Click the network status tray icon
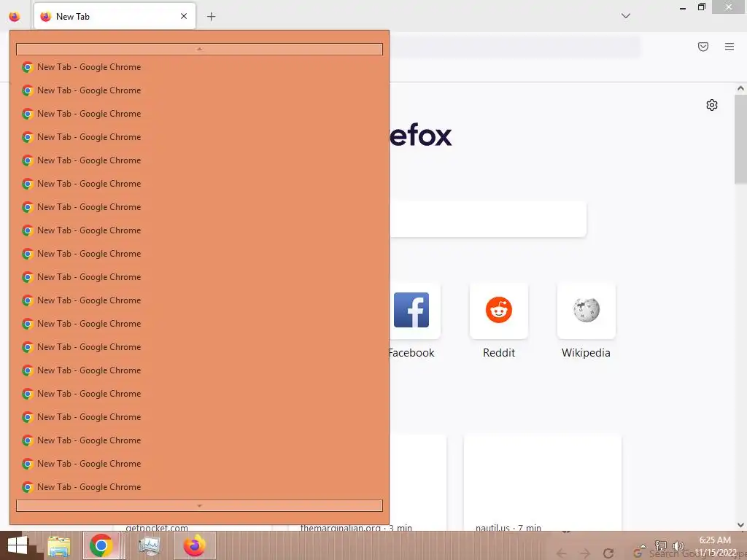 click(x=661, y=545)
